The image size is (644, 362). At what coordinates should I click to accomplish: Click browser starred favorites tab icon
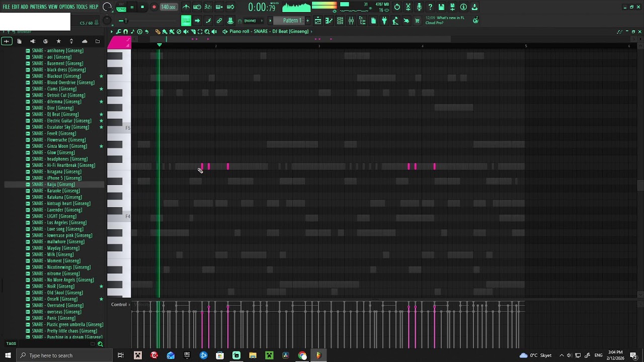(x=58, y=41)
